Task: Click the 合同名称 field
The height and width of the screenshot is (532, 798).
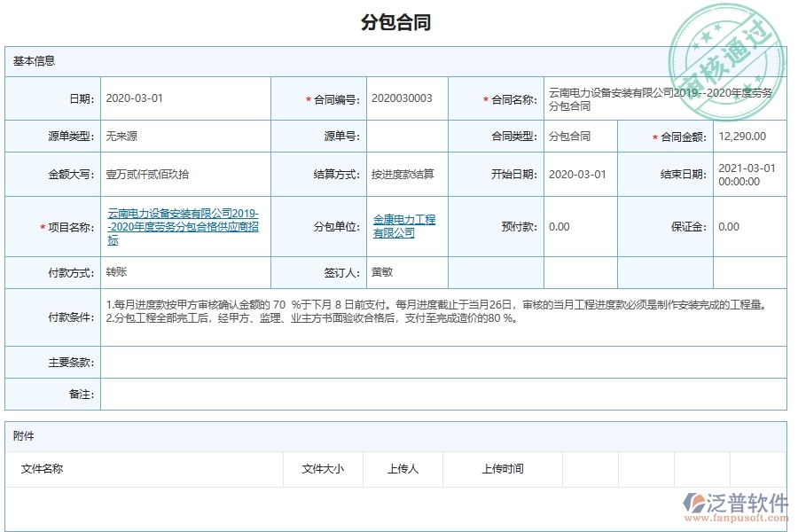Action: (x=664, y=98)
